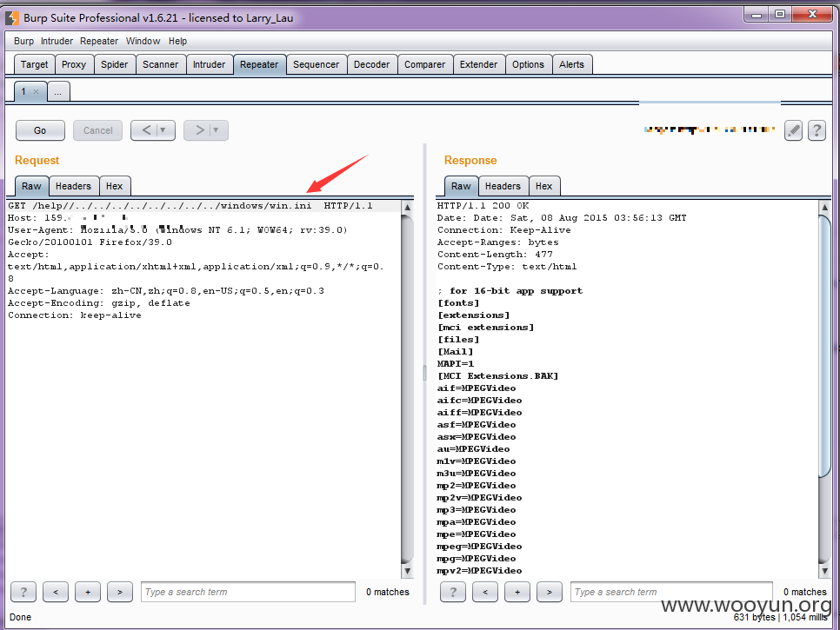Click the Host header line in request

(68, 218)
